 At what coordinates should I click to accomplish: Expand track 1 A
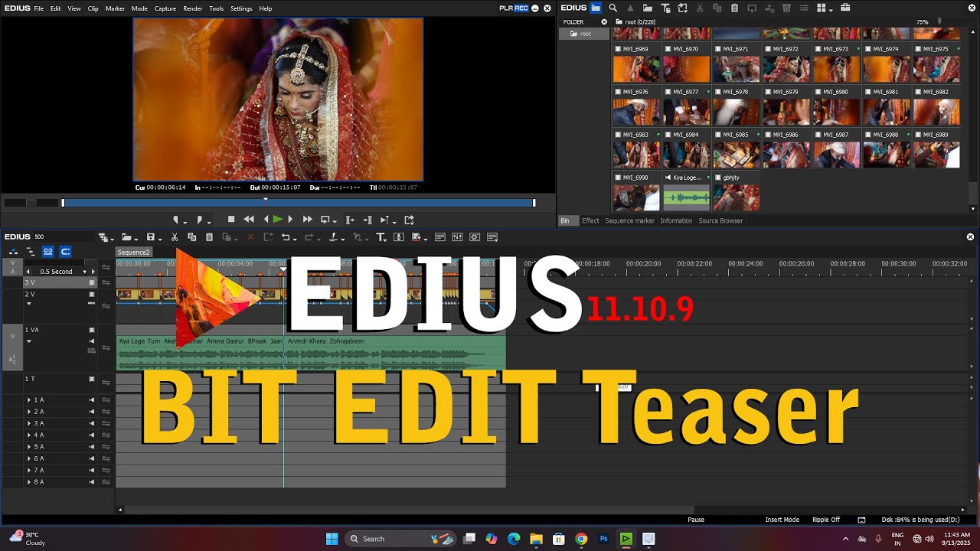[x=29, y=399]
